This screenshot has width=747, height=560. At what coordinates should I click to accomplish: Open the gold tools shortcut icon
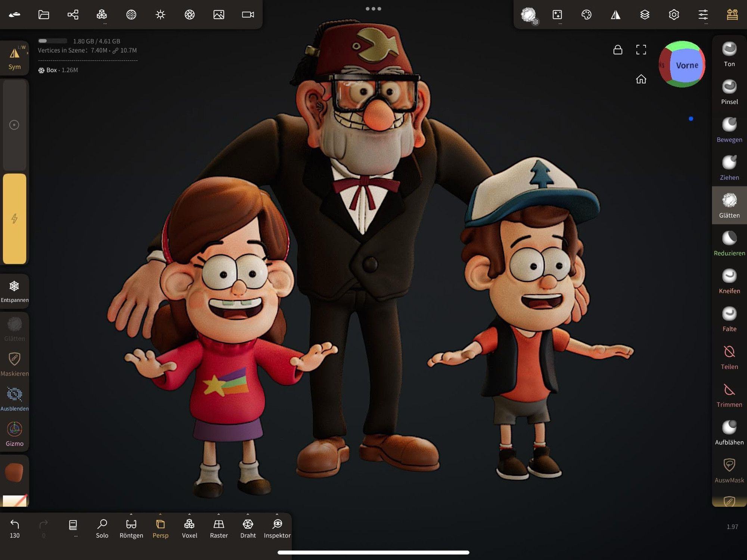point(732,15)
